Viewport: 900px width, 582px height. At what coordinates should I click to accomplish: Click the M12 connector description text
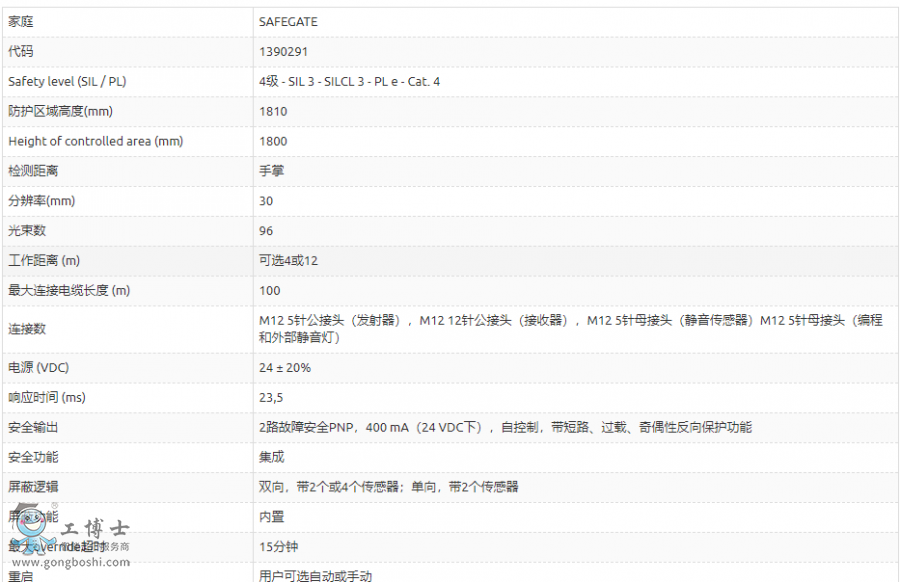point(570,329)
